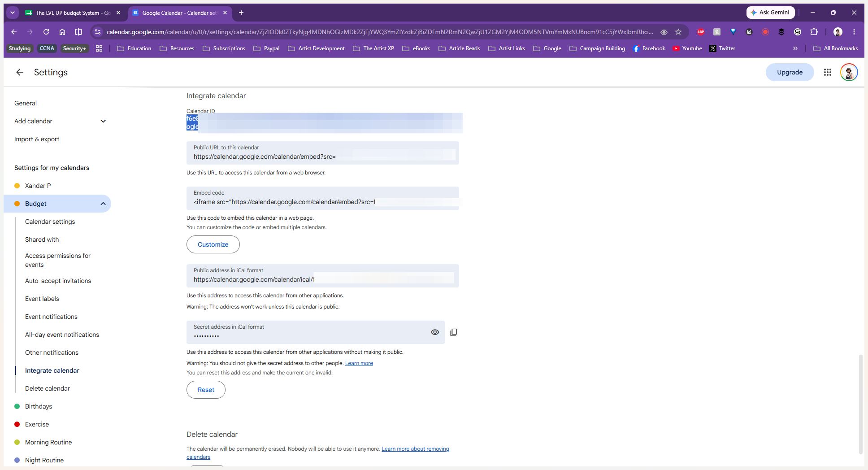Click the page vertical scrollbar
This screenshot has width=868, height=470.
click(860, 404)
